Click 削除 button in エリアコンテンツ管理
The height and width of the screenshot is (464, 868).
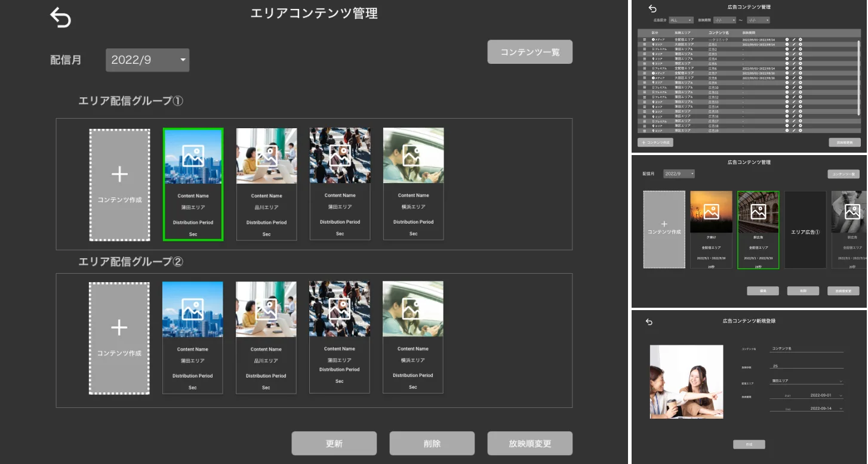click(x=432, y=444)
